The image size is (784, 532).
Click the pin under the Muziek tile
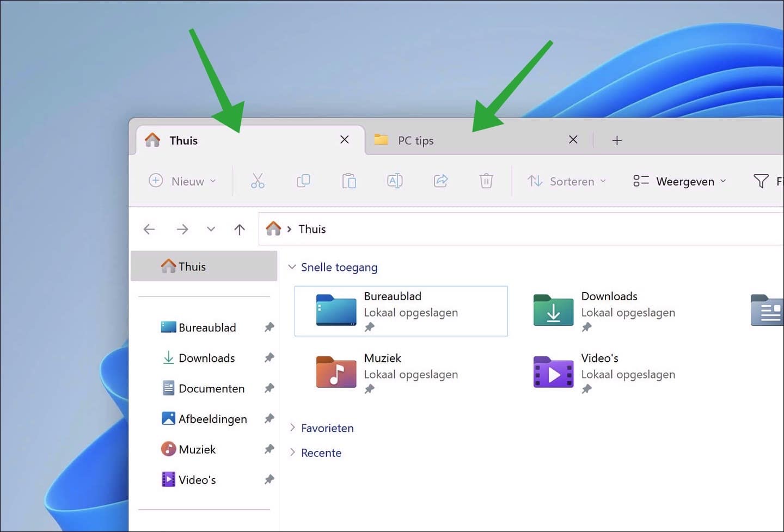[x=370, y=389]
